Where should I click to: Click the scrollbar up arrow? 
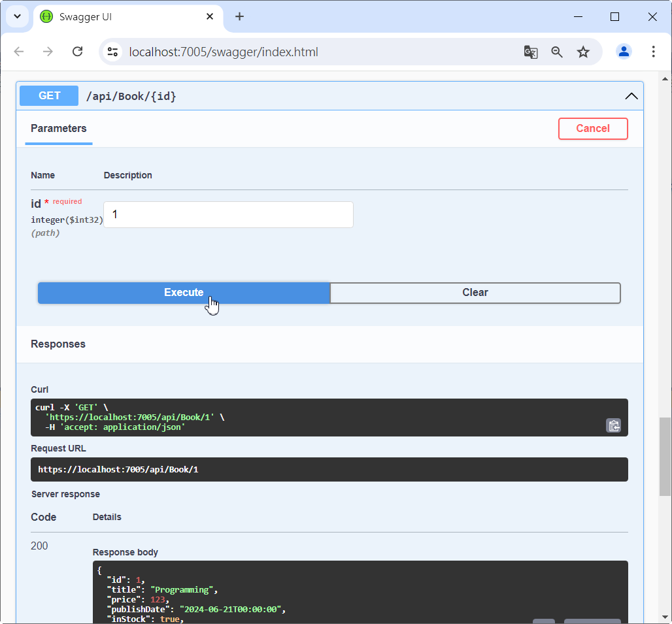pos(665,79)
